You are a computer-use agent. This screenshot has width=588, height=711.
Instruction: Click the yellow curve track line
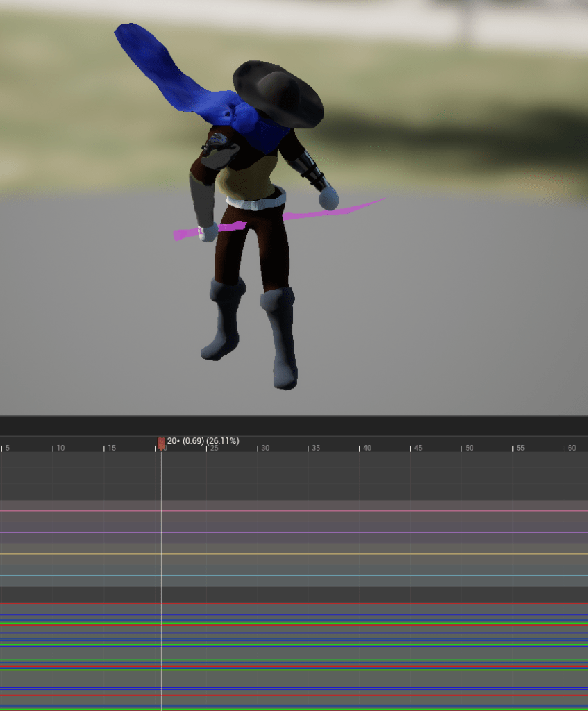point(347,554)
